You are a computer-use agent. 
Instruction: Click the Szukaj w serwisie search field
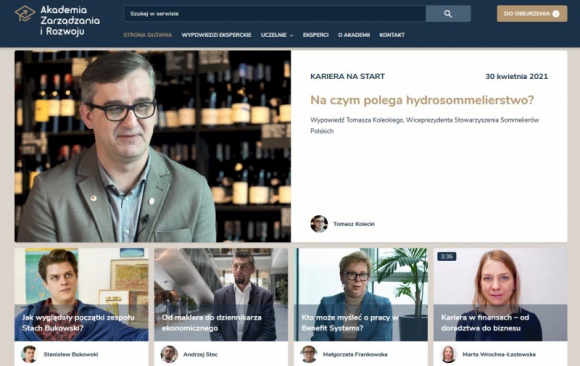tap(275, 14)
